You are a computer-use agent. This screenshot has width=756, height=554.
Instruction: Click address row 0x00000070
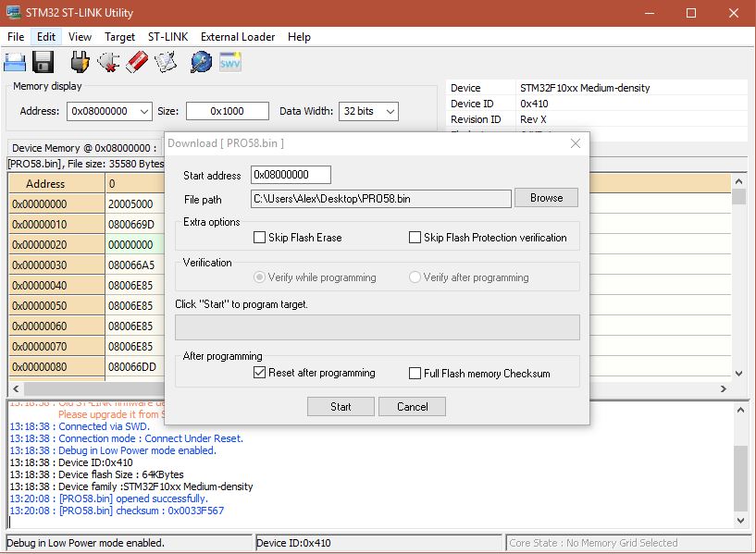point(56,347)
